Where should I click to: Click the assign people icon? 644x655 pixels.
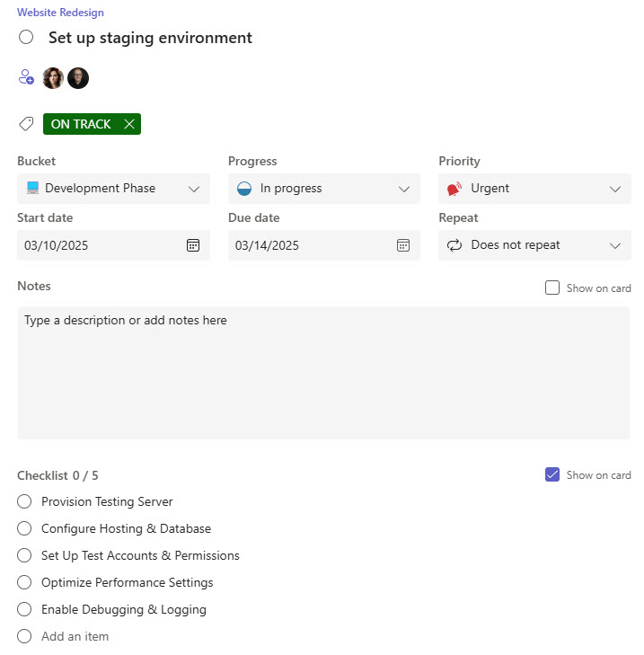click(x=26, y=78)
